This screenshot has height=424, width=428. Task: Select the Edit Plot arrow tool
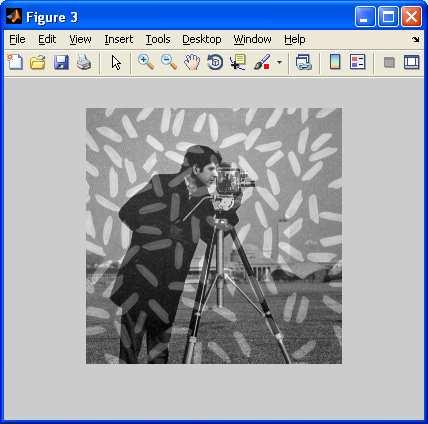pos(116,62)
